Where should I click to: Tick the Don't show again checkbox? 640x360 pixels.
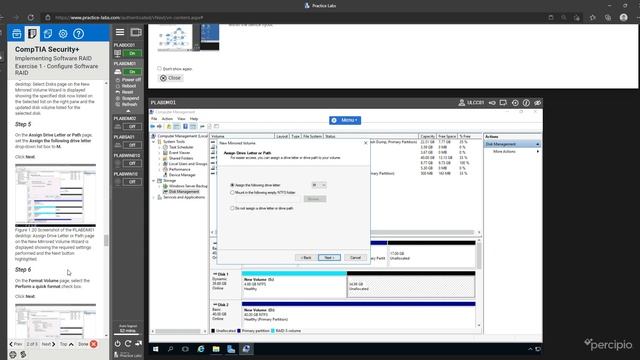(160, 69)
